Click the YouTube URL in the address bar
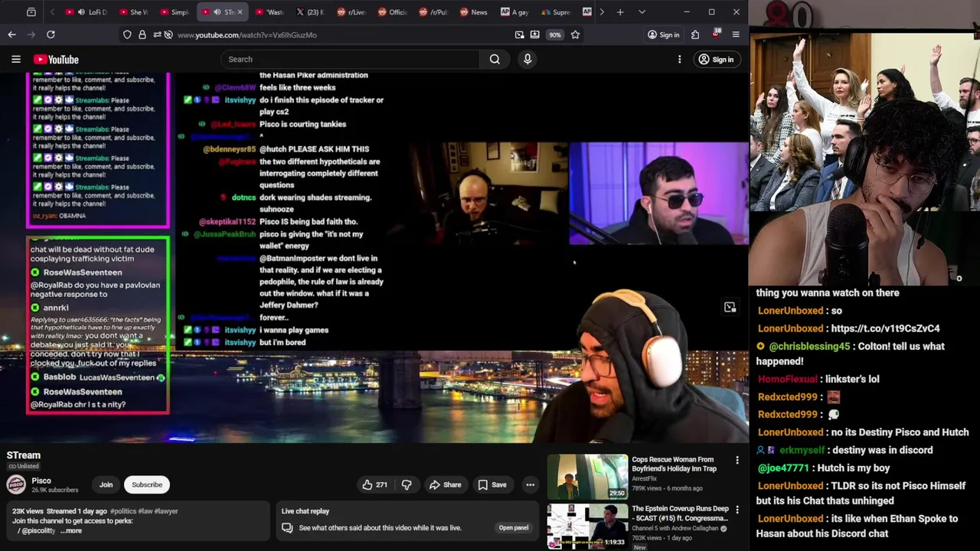This screenshot has height=551, width=980. [x=247, y=34]
